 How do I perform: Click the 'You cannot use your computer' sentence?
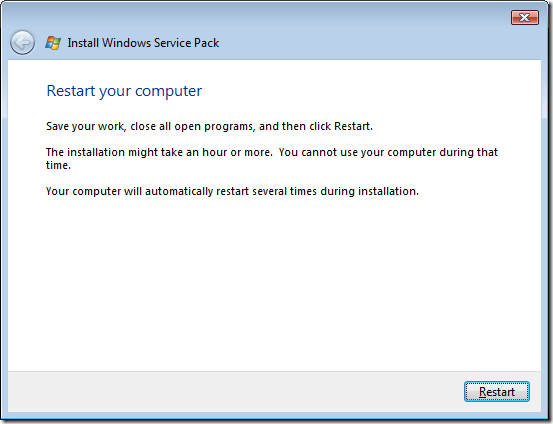pyautogui.click(x=388, y=152)
